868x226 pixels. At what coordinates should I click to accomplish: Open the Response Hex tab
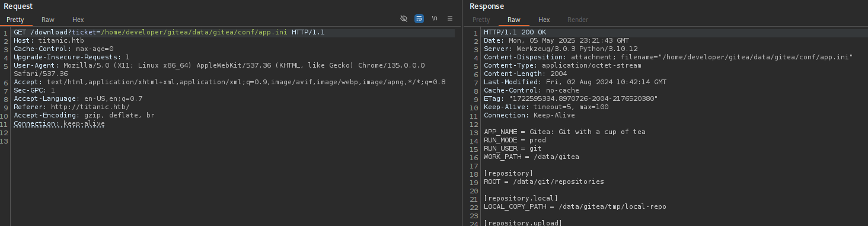(x=544, y=20)
